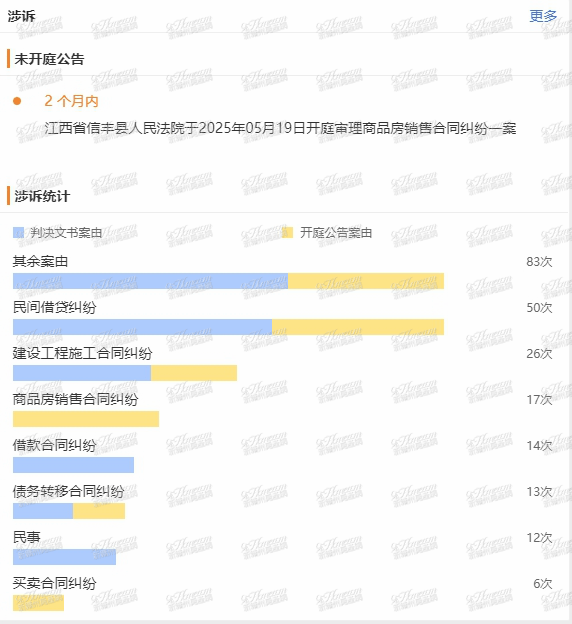Click the blue 判决文书案由 legend swatch
Viewport: 572px width, 624px height.
[x=19, y=232]
